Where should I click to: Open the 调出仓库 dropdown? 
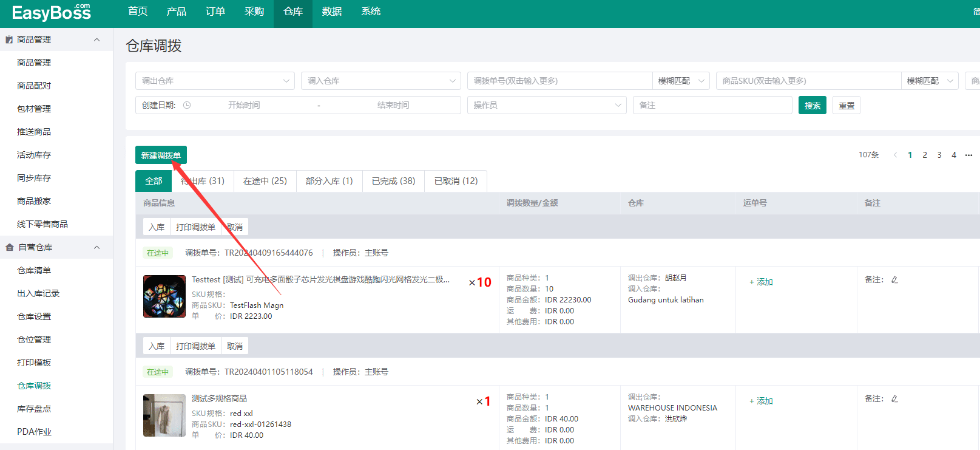click(x=215, y=81)
